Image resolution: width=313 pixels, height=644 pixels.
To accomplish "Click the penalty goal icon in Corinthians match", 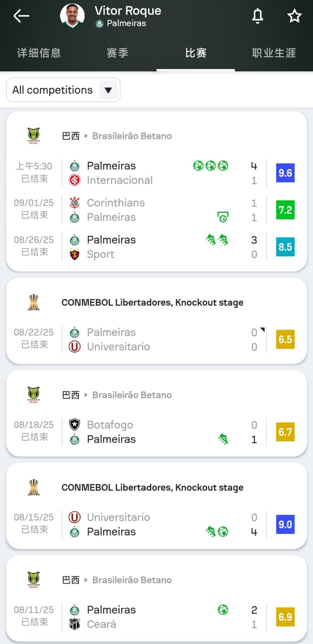I will click(223, 217).
